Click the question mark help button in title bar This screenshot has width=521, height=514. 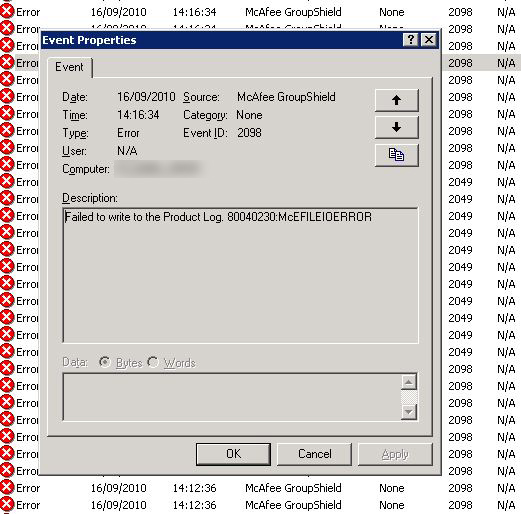[411, 40]
